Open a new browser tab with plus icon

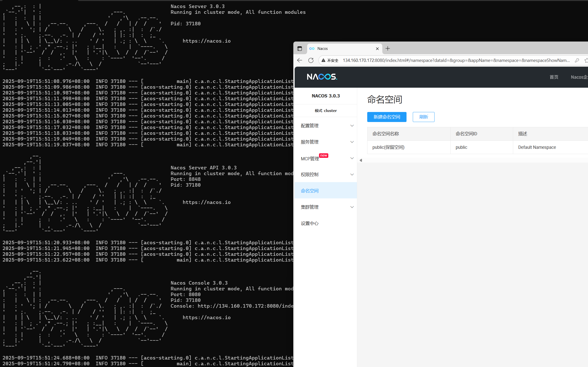[388, 49]
